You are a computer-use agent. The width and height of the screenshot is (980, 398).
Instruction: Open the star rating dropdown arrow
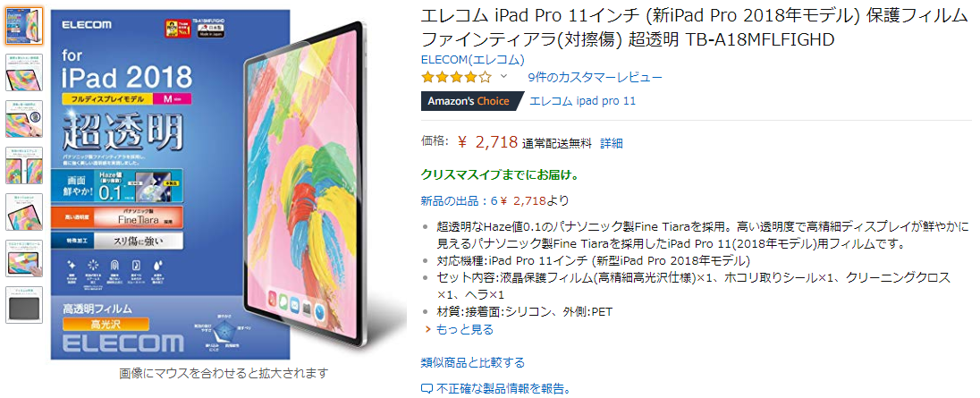pyautogui.click(x=503, y=78)
